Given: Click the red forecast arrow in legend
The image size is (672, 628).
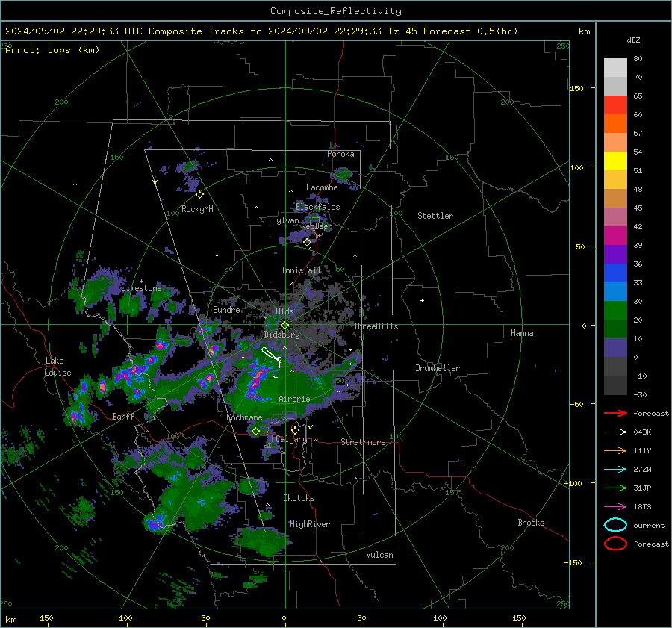Looking at the screenshot, I should point(615,413).
